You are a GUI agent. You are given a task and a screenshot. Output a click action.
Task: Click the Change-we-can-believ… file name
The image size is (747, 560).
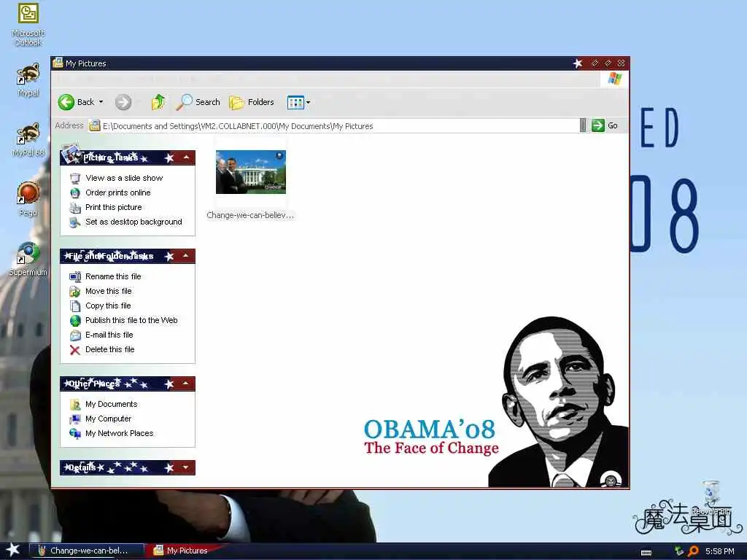tap(250, 215)
